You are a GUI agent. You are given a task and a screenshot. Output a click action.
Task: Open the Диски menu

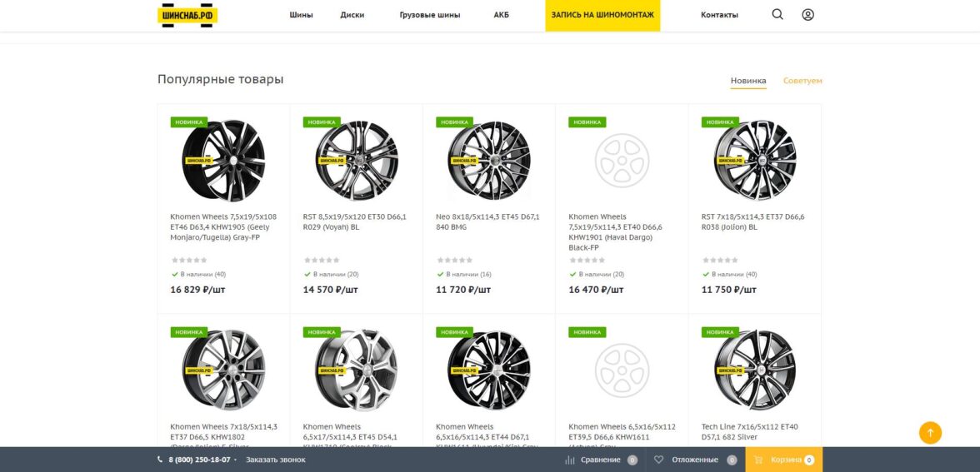pyautogui.click(x=352, y=15)
